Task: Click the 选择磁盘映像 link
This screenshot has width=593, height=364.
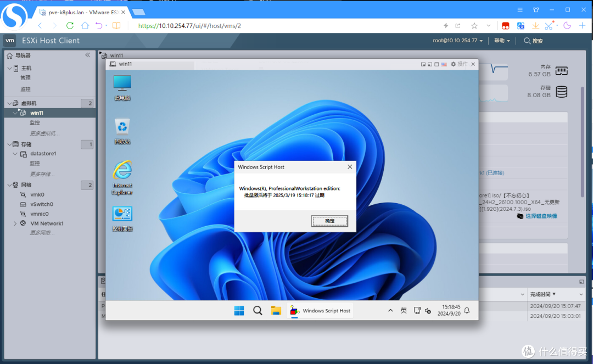Action: pos(541,216)
